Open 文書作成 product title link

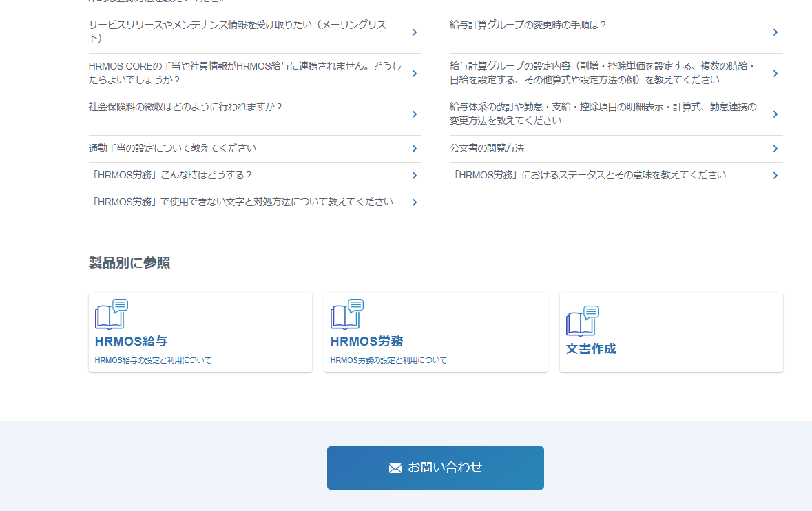[x=591, y=348]
